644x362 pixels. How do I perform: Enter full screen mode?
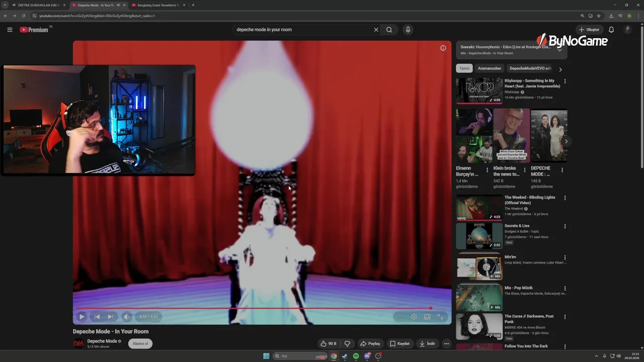point(440,317)
